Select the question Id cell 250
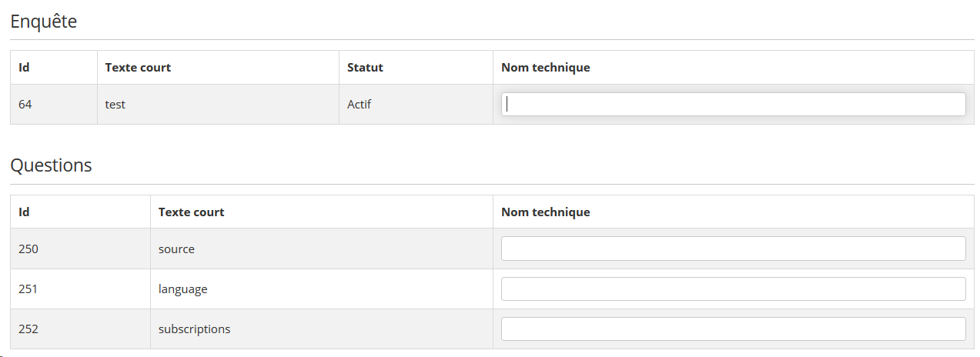Image resolution: width=980 pixels, height=357 pixels. (x=28, y=249)
